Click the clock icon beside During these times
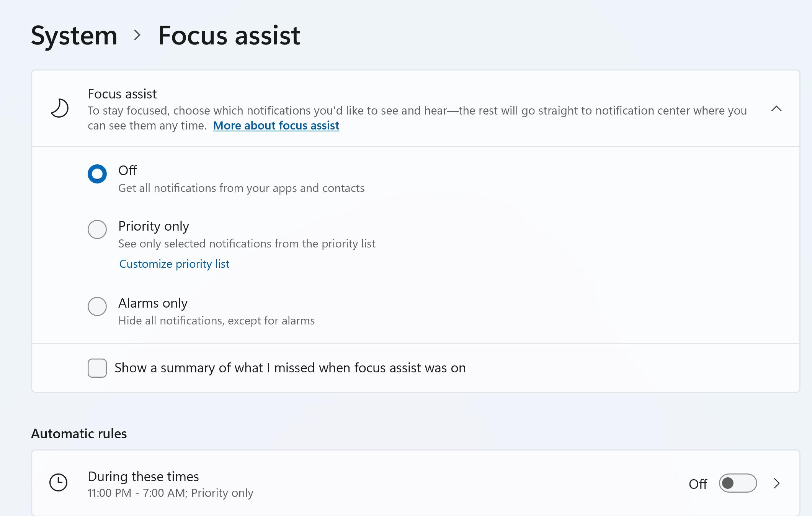 pos(59,482)
